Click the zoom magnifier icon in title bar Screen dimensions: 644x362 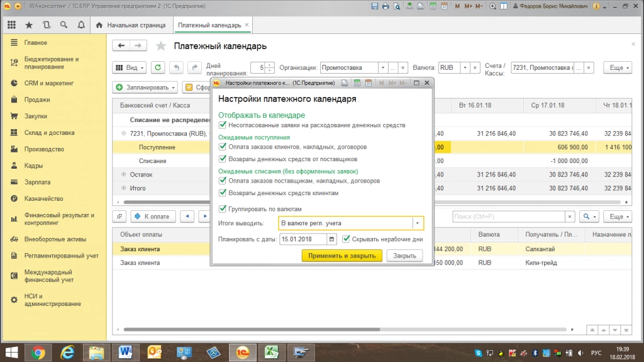pyautogui.click(x=492, y=6)
